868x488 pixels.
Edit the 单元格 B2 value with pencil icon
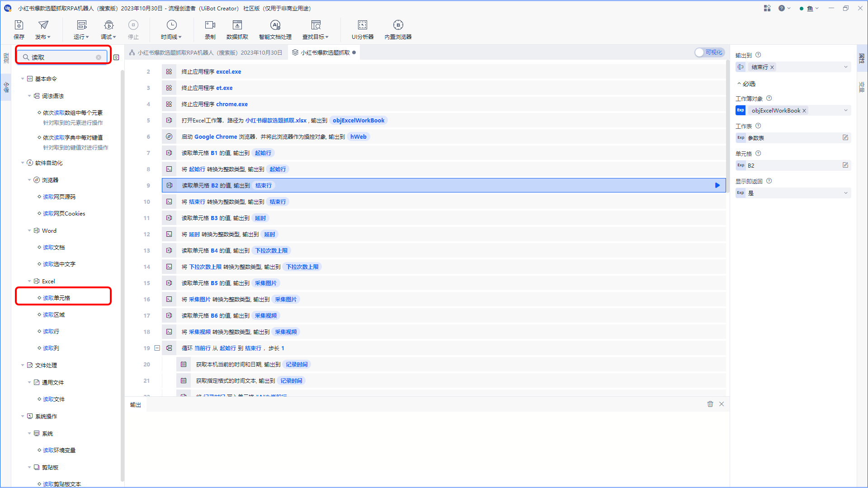click(845, 165)
